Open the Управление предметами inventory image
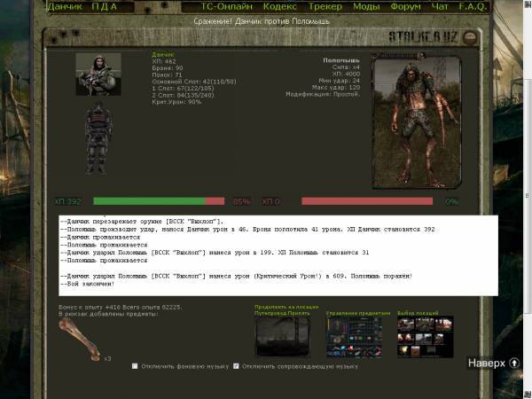Screen dimensions: 532x399 (354, 337)
